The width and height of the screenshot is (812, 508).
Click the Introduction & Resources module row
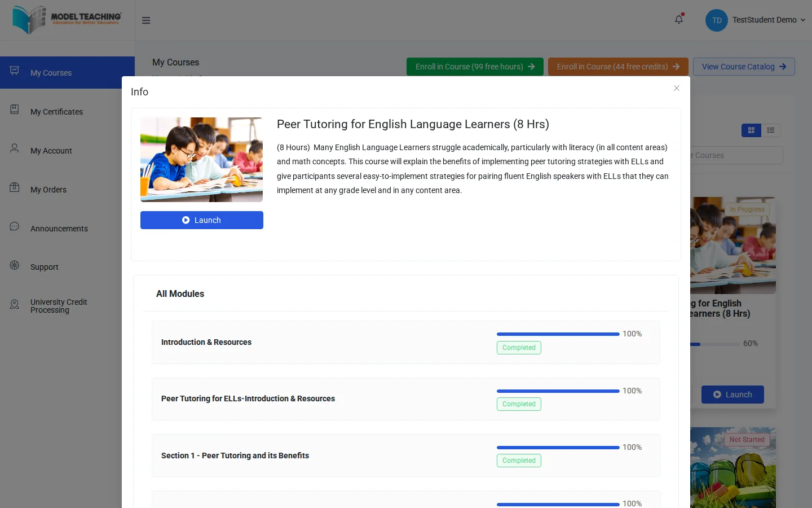tap(405, 342)
